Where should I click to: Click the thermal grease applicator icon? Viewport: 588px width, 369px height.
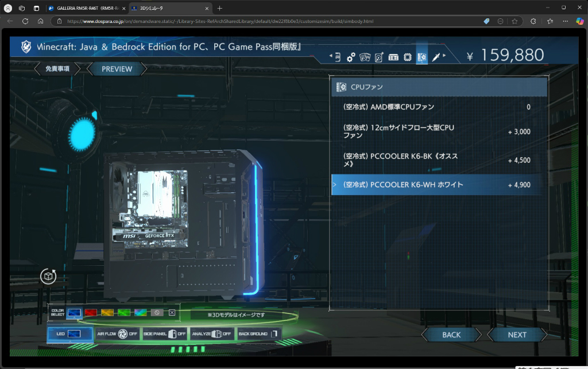click(x=435, y=56)
